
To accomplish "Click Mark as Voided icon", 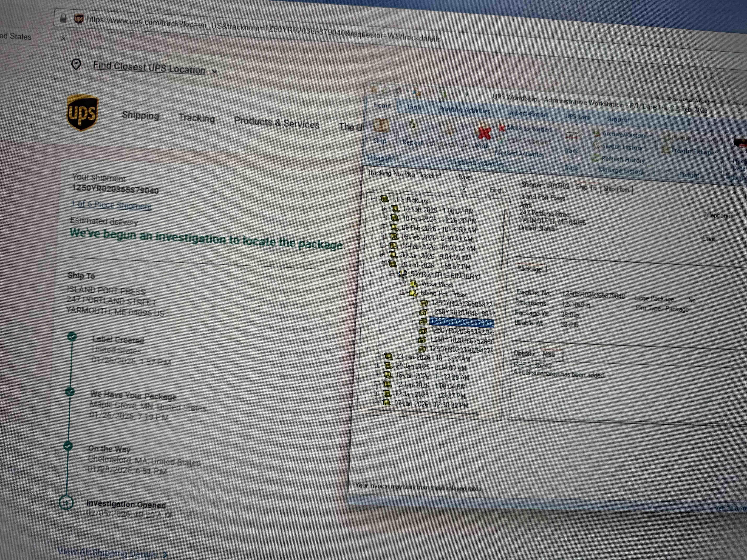I will tap(502, 128).
